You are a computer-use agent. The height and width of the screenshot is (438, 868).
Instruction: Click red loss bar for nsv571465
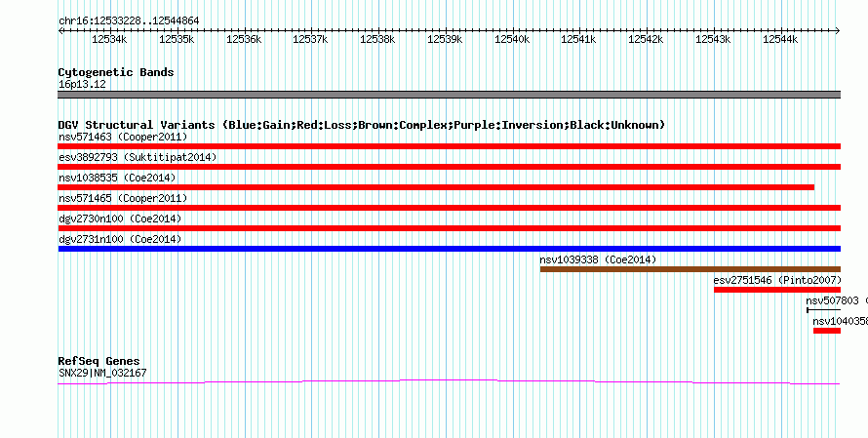(x=449, y=208)
